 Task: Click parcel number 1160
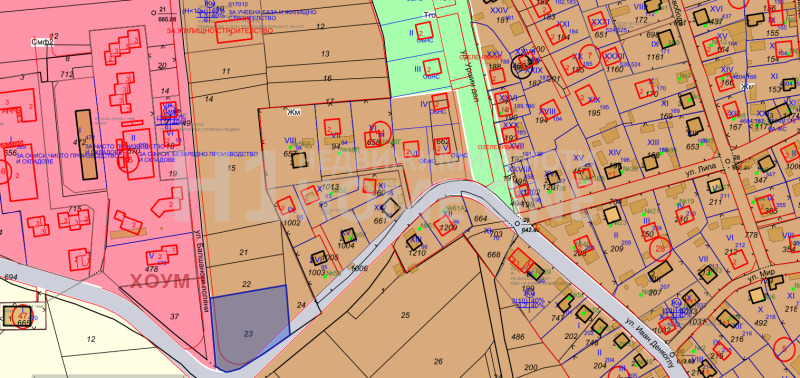click(x=615, y=69)
